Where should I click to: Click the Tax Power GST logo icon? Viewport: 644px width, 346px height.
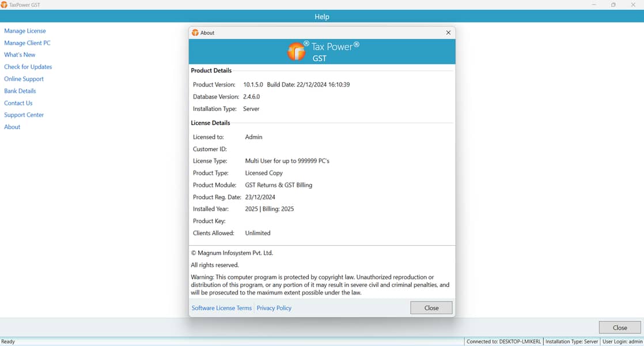pyautogui.click(x=297, y=52)
